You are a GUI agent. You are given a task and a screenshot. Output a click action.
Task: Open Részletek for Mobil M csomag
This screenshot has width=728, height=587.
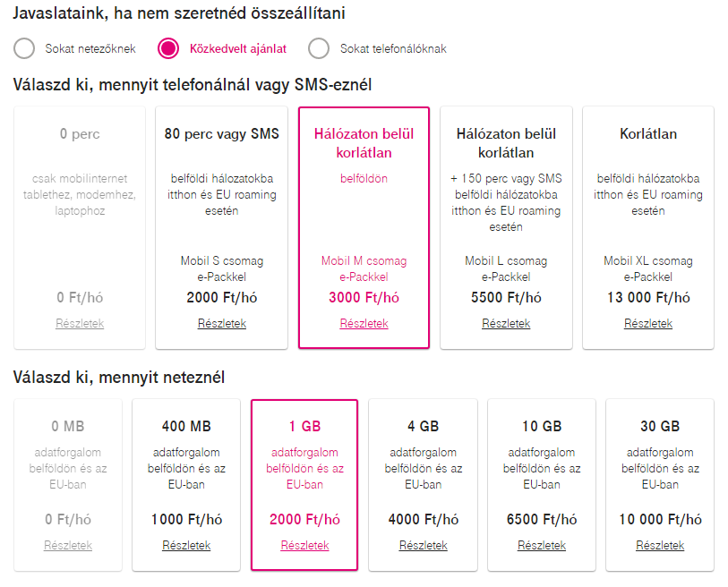pos(364,323)
